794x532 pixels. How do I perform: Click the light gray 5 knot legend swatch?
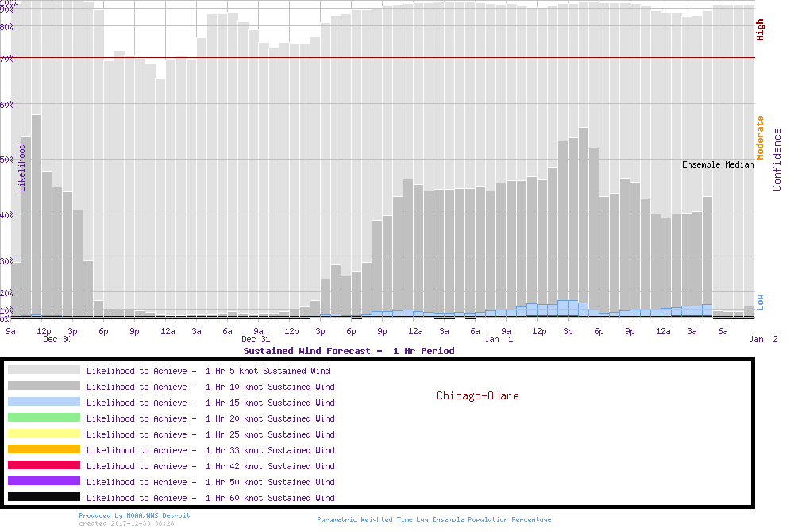(x=44, y=370)
